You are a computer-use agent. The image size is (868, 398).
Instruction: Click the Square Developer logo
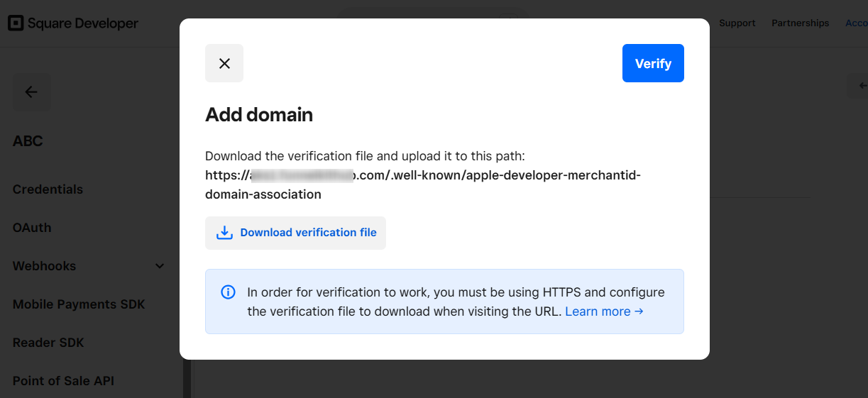(x=73, y=23)
